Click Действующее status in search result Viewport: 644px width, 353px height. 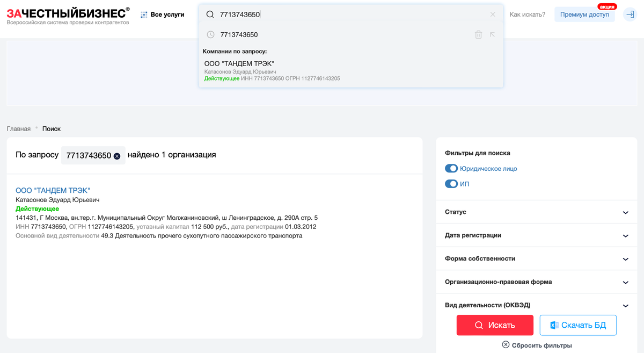point(38,208)
